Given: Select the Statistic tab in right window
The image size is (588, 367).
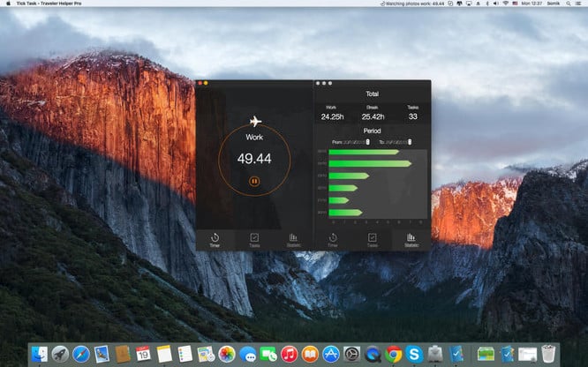Looking at the screenshot, I should point(411,240).
